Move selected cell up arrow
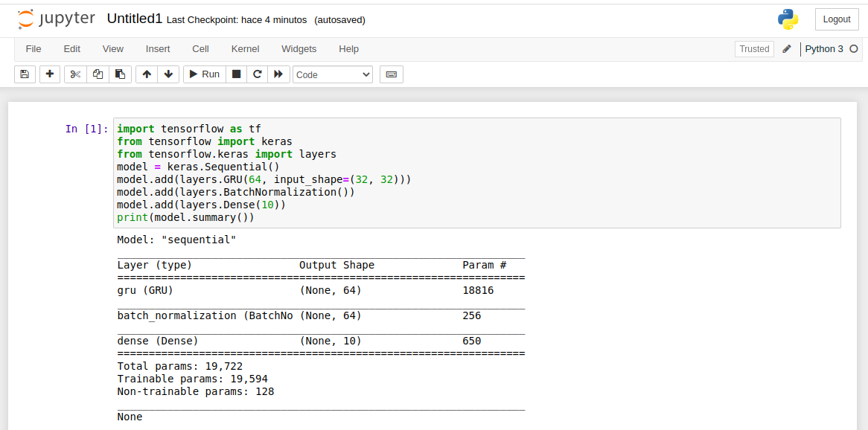This screenshot has height=430, width=868. 147,74
